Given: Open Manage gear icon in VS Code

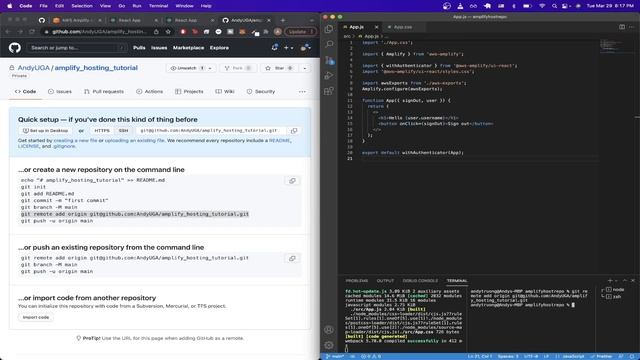Looking at the screenshot, I should [329, 345].
